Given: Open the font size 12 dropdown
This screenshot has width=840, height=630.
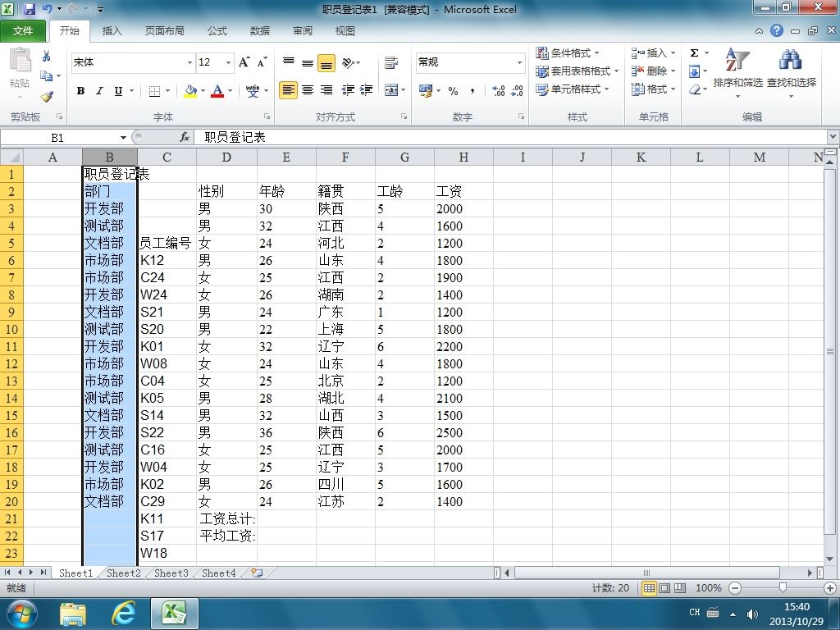Looking at the screenshot, I should (228, 62).
